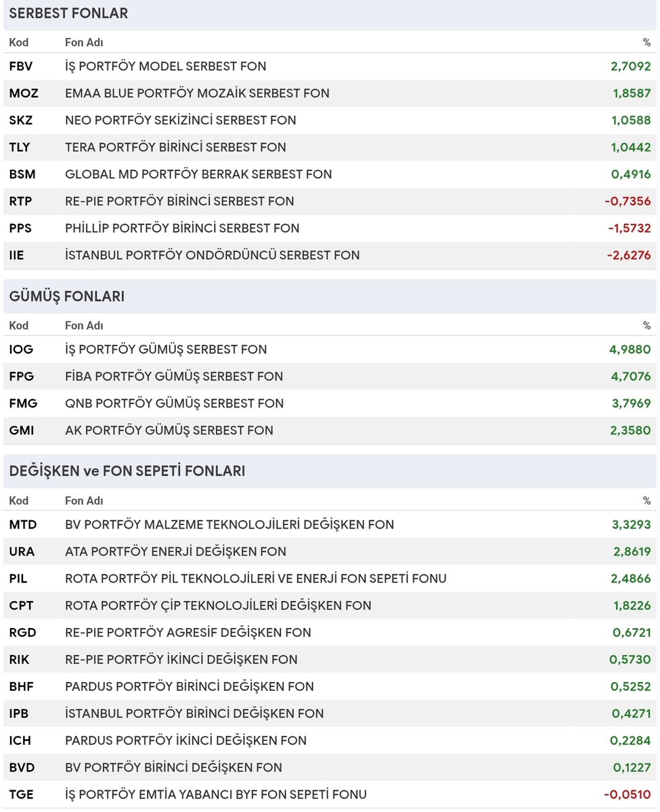Open ROTA PORTFÖY ÇİP TEKNOLOJİLERİ DEĞİŞKEN FON

coord(218,606)
